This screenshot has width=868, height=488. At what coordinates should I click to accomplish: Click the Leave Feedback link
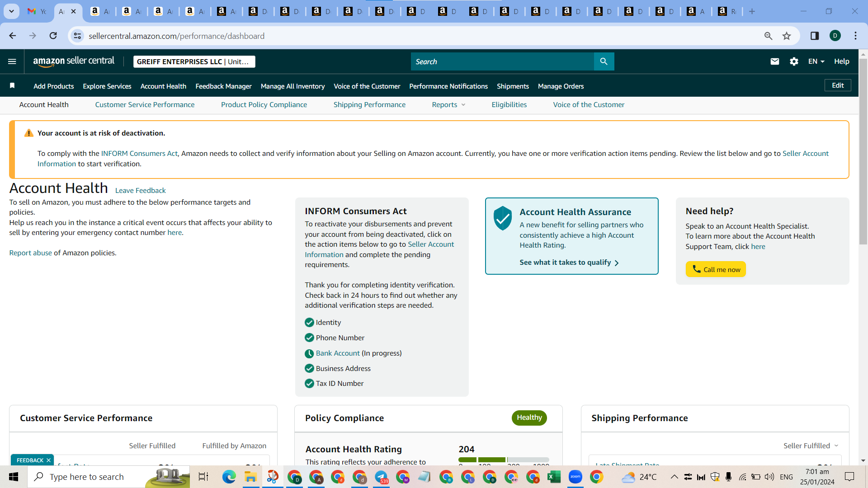pyautogui.click(x=141, y=191)
